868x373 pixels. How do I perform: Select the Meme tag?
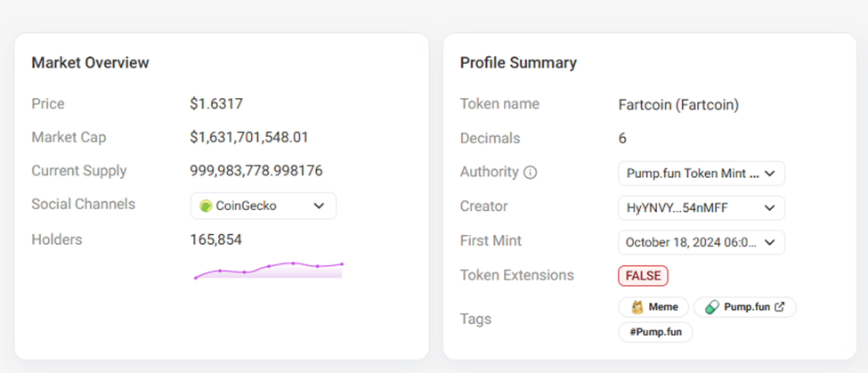654,307
